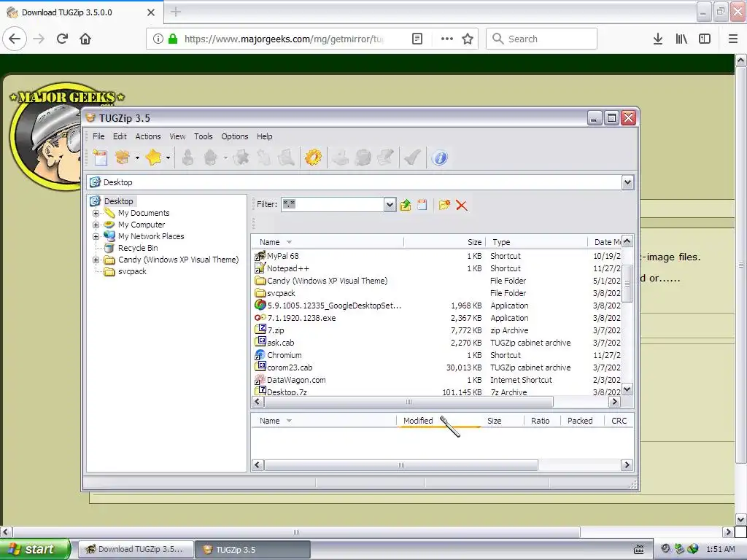Screen dimensions: 747x560
Task: Sort the file list by Size column
Action: (x=444, y=242)
